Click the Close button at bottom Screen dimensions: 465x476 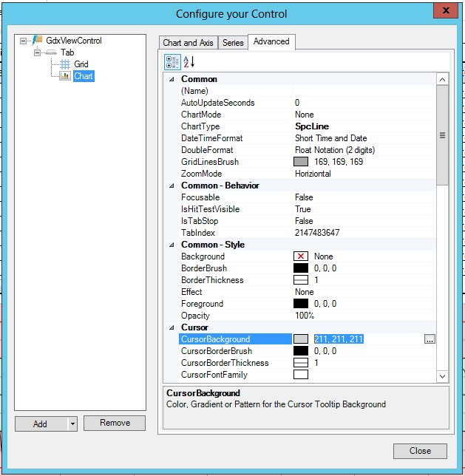pyautogui.click(x=420, y=451)
